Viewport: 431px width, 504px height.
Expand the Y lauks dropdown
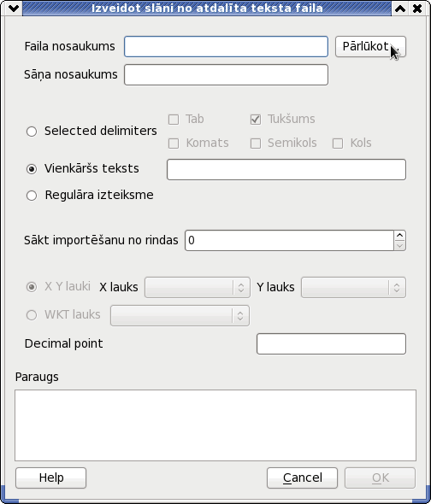(x=353, y=287)
